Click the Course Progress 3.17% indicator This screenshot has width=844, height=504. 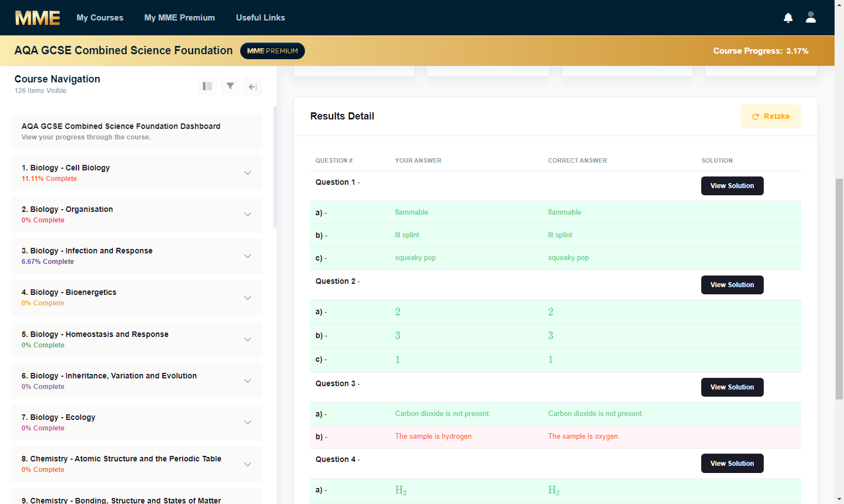click(760, 51)
